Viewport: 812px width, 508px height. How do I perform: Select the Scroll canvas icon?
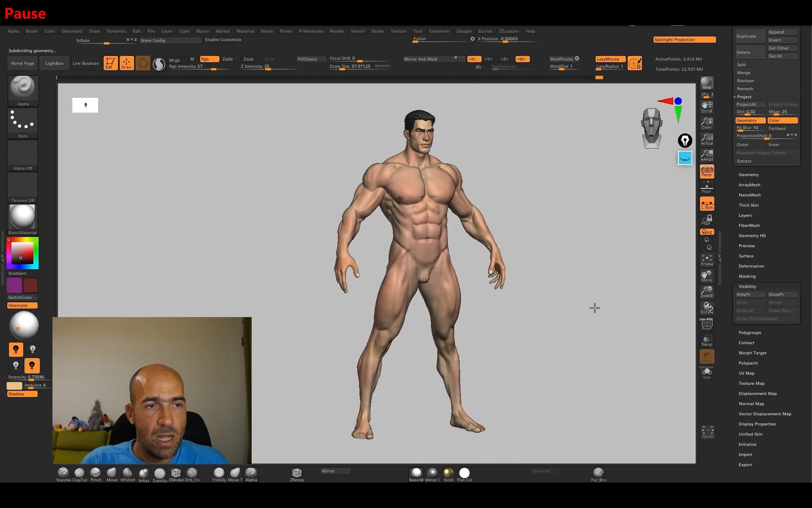707,107
